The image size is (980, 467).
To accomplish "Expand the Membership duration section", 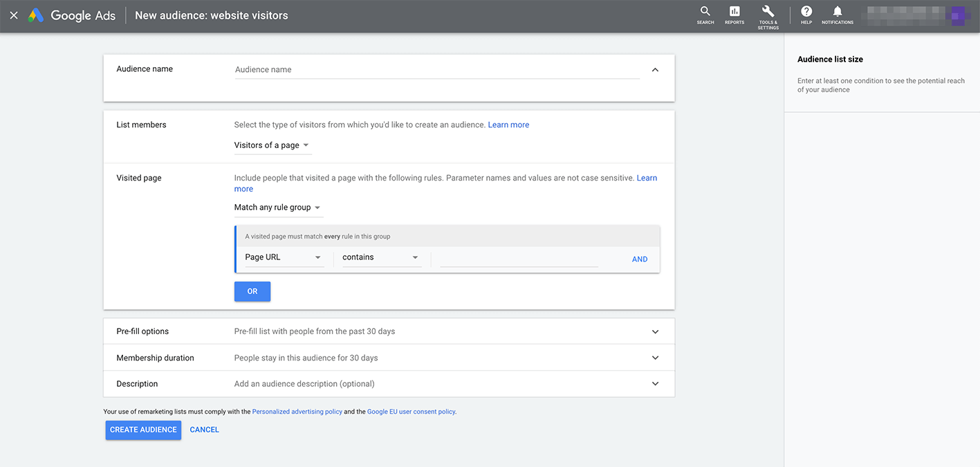I will pos(655,358).
